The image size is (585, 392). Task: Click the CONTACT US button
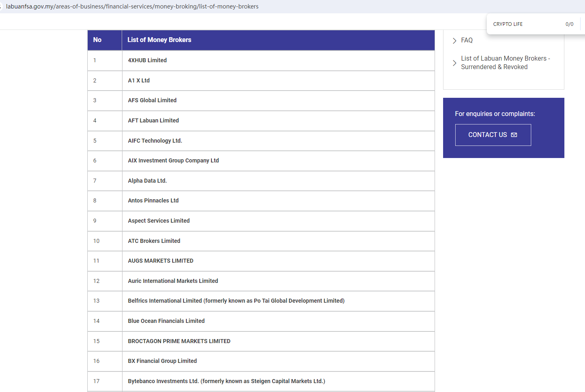tap(493, 135)
